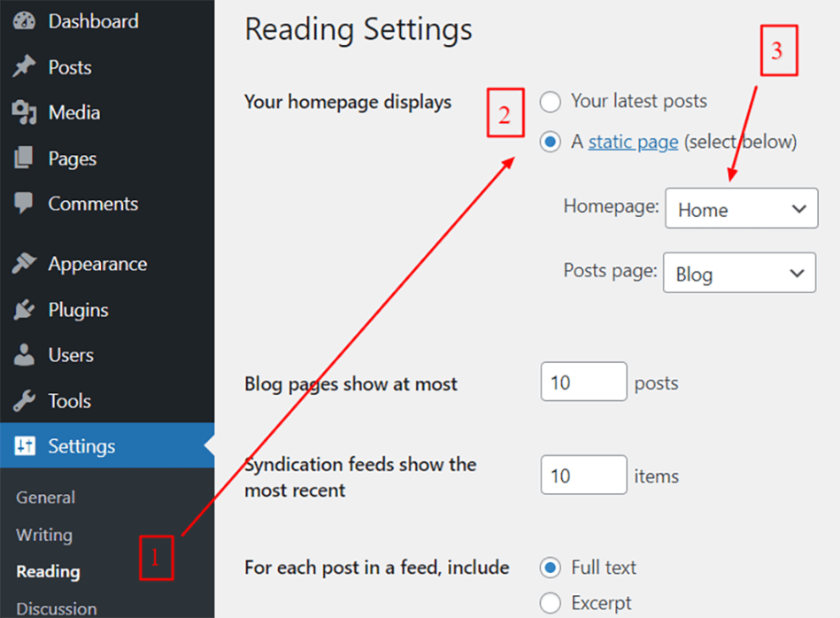Open the General settings submenu item
840x618 pixels.
[45, 498]
